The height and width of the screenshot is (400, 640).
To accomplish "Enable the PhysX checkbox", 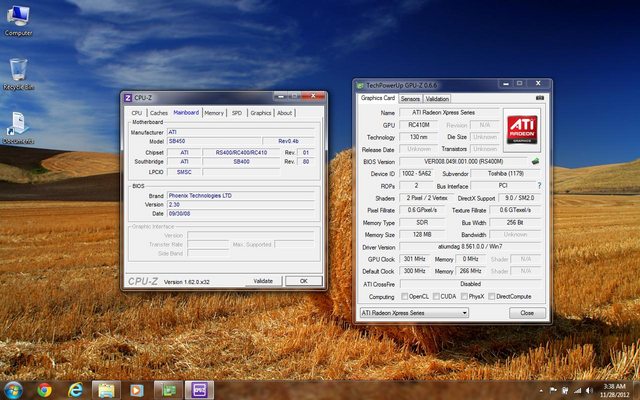I will tap(464, 296).
